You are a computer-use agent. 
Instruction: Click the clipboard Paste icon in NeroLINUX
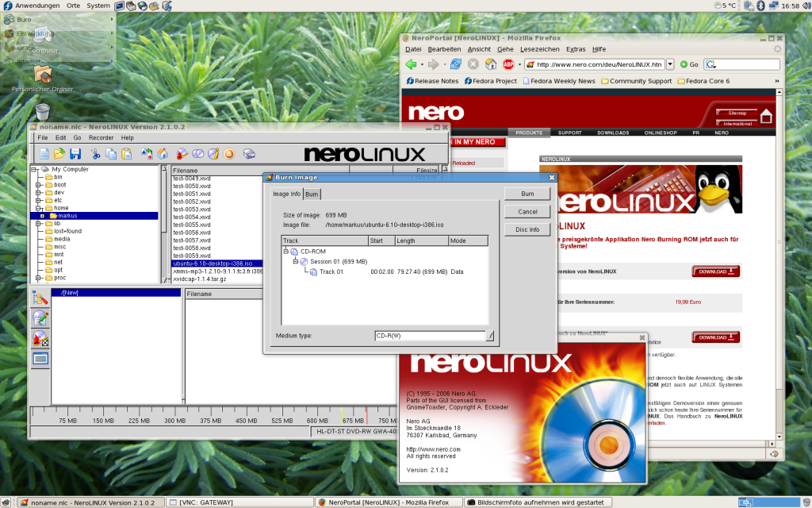pos(126,154)
